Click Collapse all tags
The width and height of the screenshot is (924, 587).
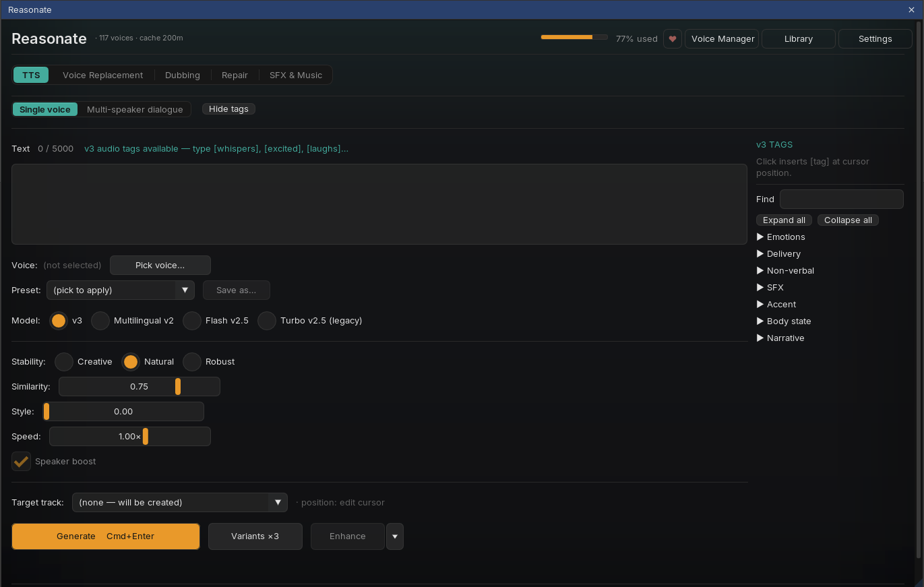pyautogui.click(x=848, y=220)
